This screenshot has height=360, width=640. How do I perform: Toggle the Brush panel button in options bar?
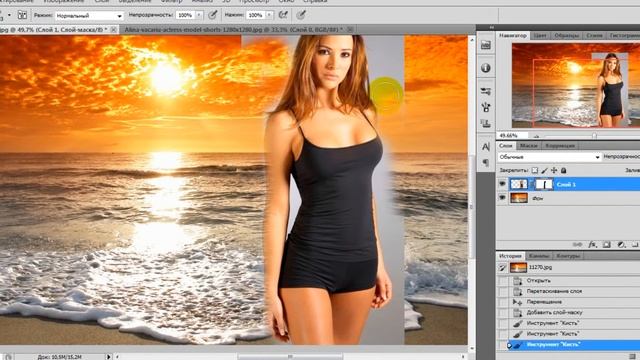(22, 15)
